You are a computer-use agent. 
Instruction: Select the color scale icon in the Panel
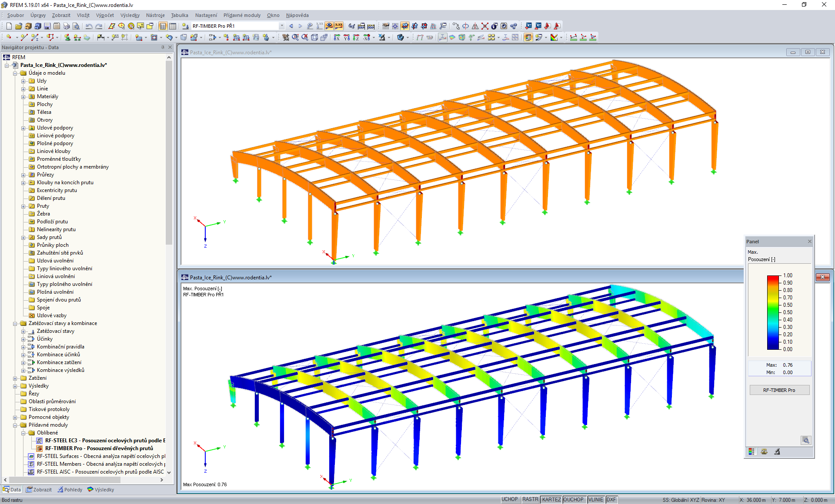(751, 452)
